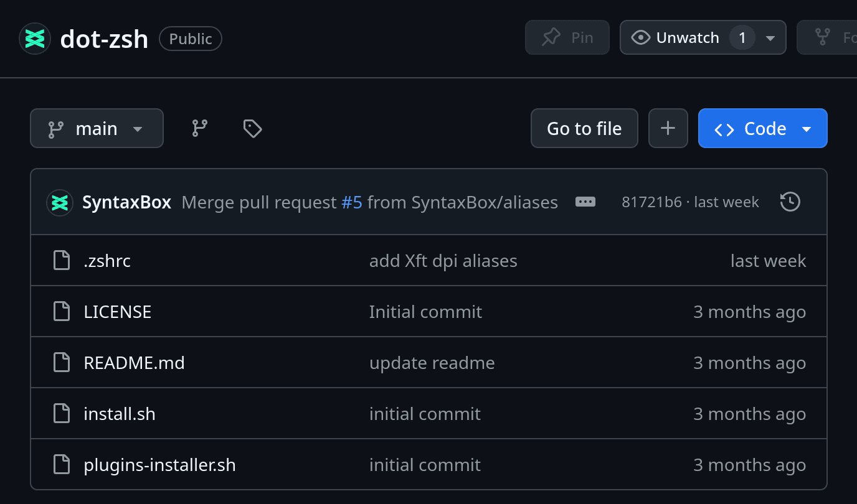Open the plugins-installer.sh file
The image size is (857, 504).
click(x=159, y=465)
